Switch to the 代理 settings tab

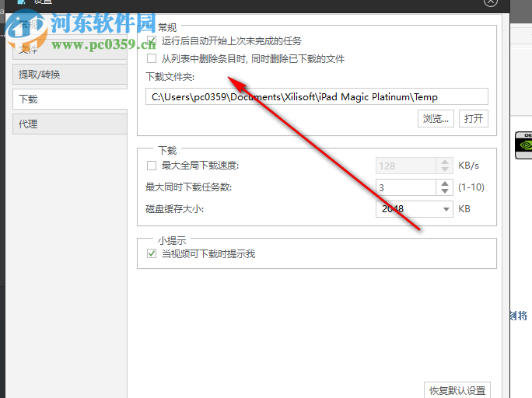tap(70, 124)
